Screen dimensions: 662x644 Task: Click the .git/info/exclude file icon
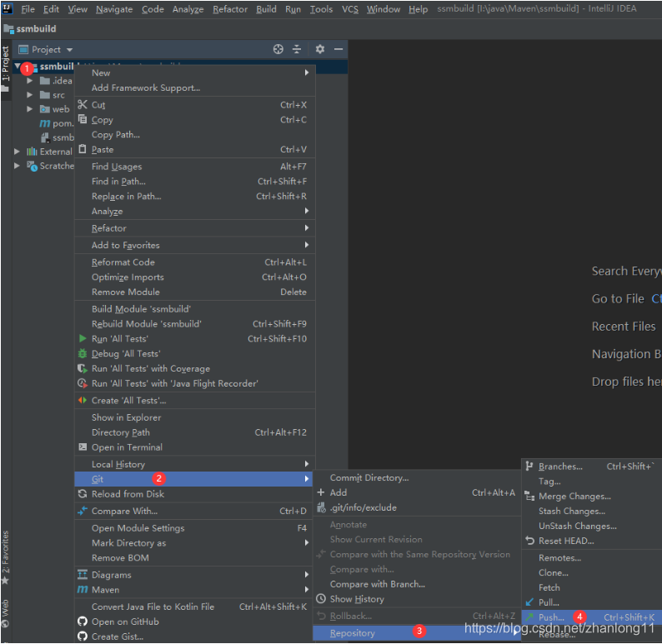pos(321,507)
